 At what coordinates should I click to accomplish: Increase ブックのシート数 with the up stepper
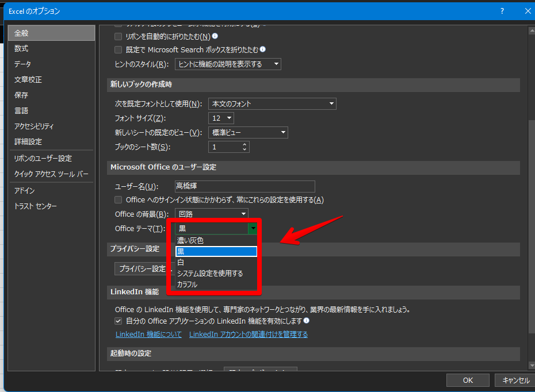(x=244, y=144)
